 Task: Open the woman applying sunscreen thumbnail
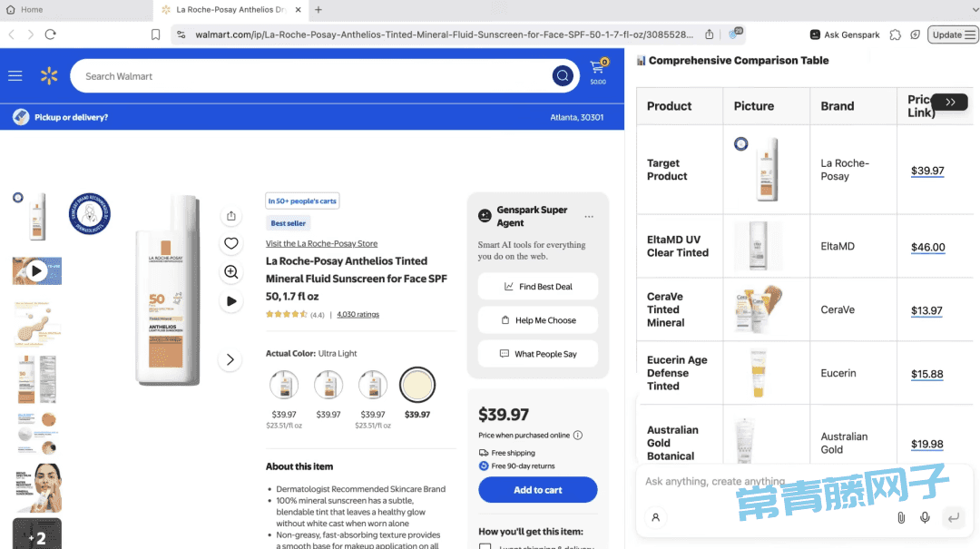point(37,487)
